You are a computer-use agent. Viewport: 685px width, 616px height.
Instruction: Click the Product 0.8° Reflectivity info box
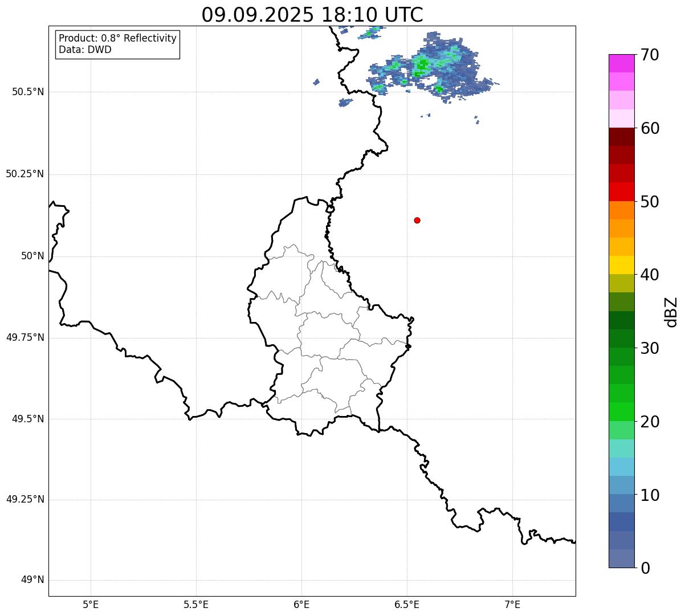[118, 44]
